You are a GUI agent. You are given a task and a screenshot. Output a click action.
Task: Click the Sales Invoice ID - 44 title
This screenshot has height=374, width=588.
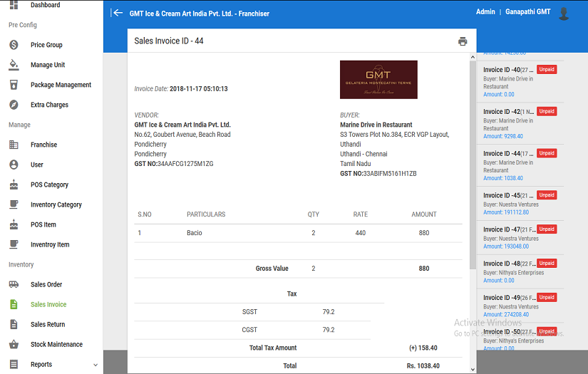coord(169,41)
